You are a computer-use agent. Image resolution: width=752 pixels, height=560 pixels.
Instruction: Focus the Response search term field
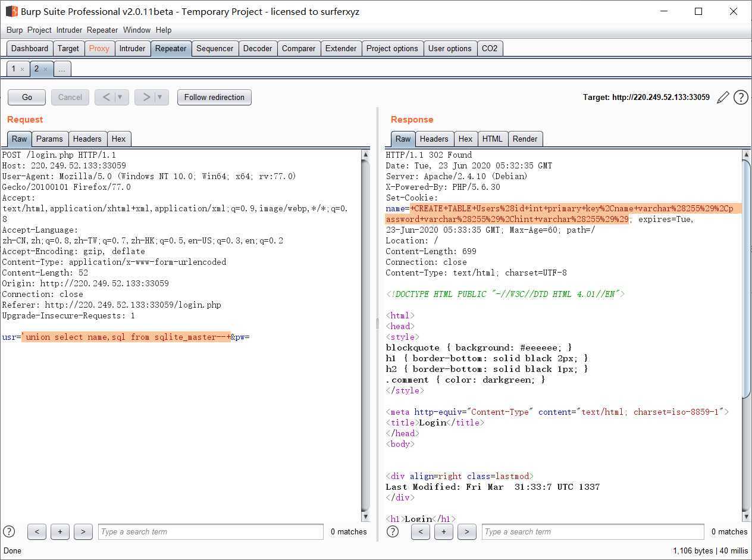pyautogui.click(x=593, y=531)
